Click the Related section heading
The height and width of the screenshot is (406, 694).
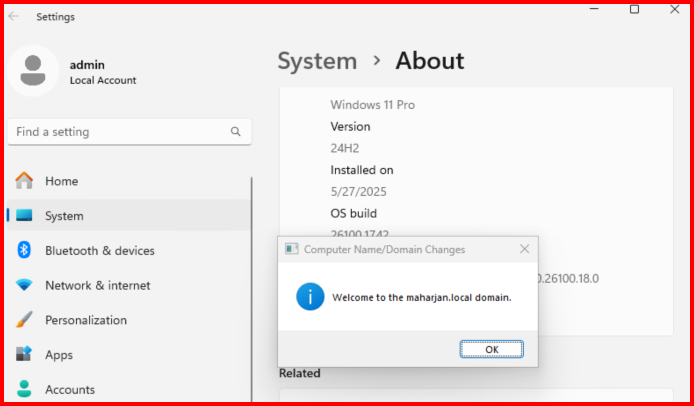[x=300, y=373]
